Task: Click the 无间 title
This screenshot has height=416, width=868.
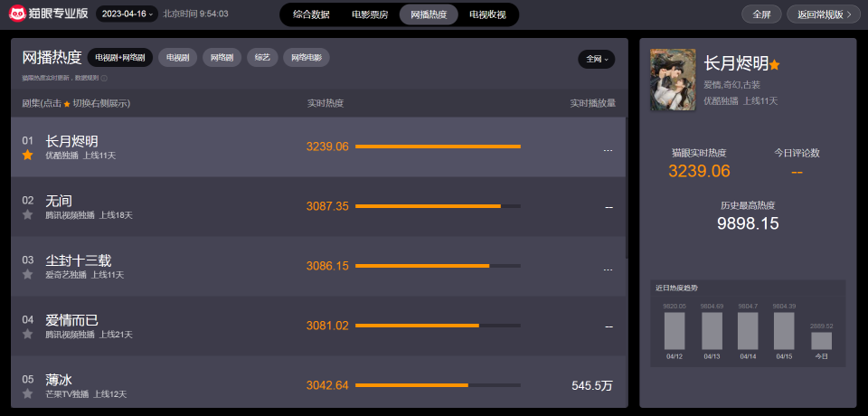Action: 59,201
